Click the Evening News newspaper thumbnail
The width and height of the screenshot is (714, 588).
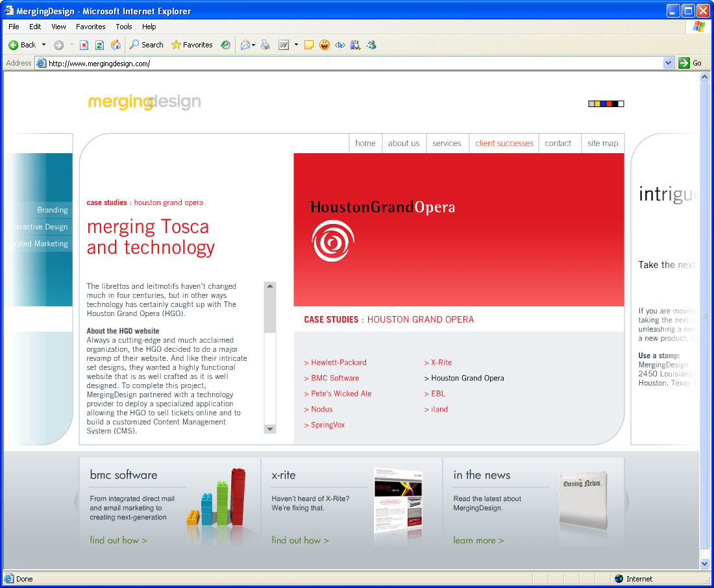pyautogui.click(x=582, y=498)
